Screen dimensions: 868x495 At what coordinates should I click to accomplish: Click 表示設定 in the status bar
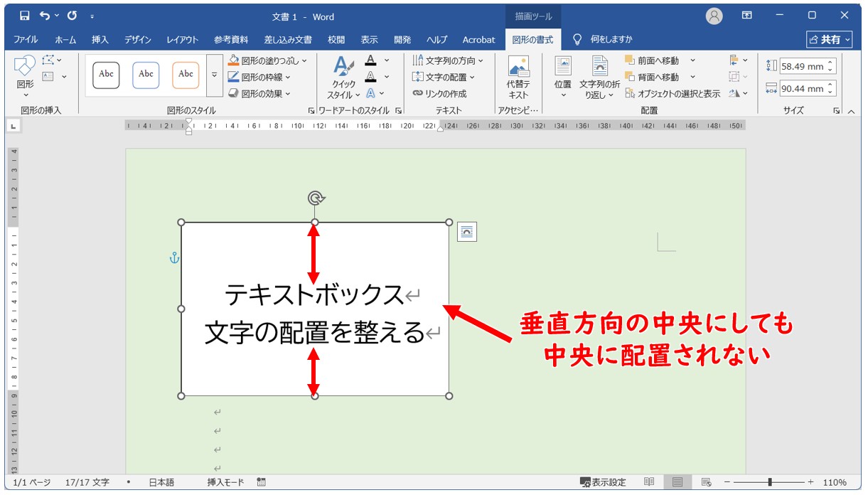pyautogui.click(x=603, y=482)
